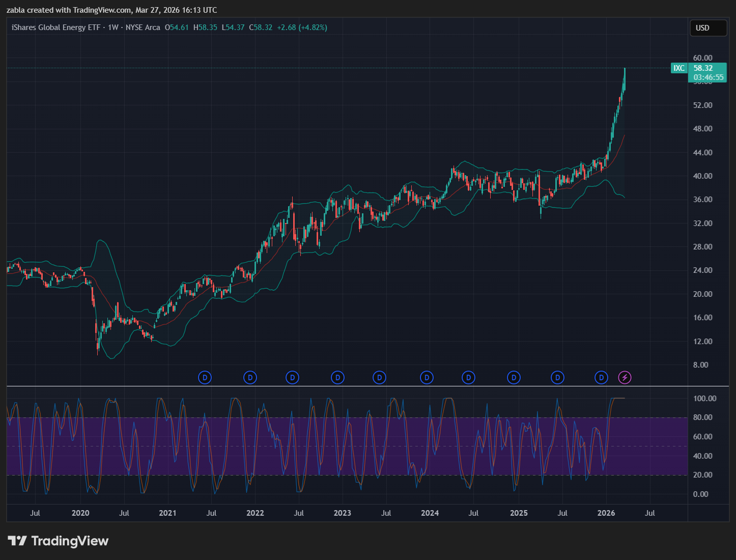This screenshot has width=736, height=560.
Task: Click the dividend marker near June 2021
Action: (x=205, y=378)
